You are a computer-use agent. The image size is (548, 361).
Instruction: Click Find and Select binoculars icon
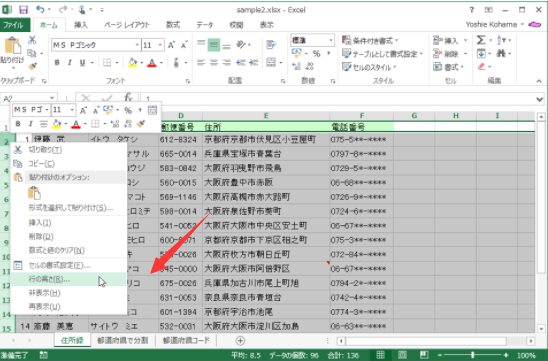click(501, 53)
